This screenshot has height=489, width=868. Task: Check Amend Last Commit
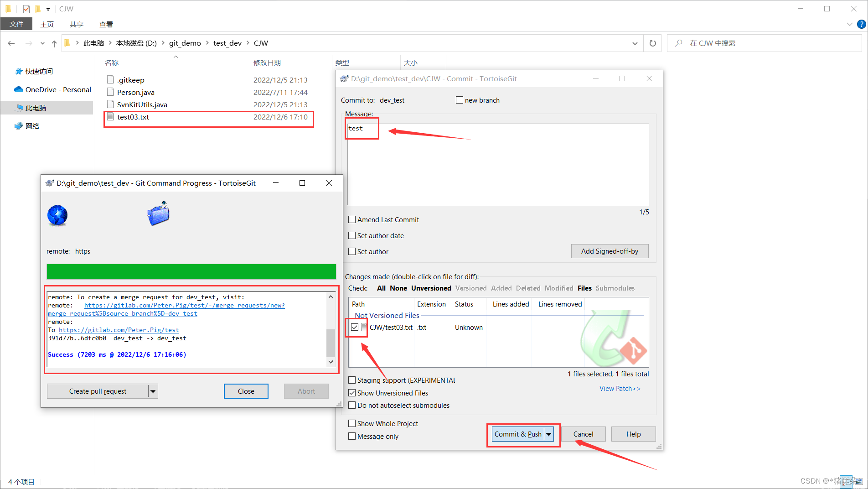(351, 219)
